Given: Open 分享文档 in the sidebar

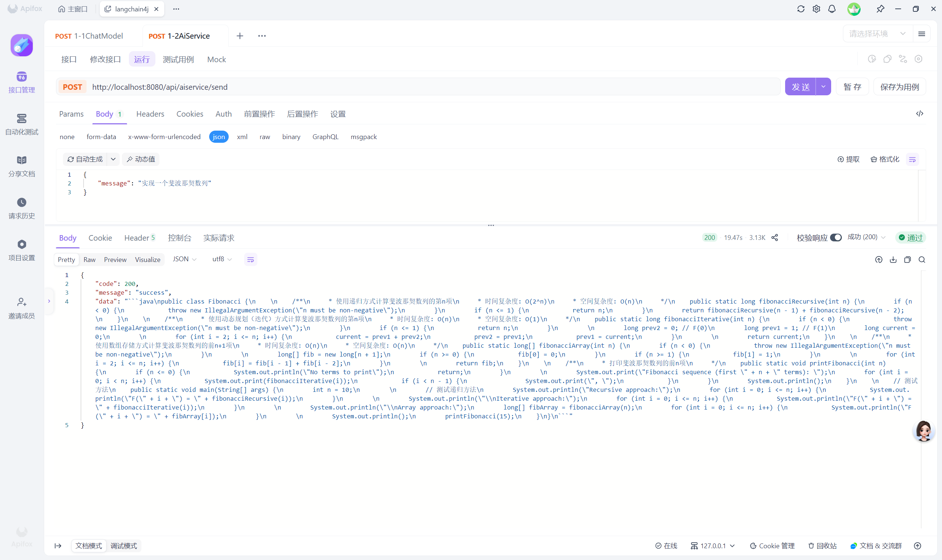Looking at the screenshot, I should point(21,166).
